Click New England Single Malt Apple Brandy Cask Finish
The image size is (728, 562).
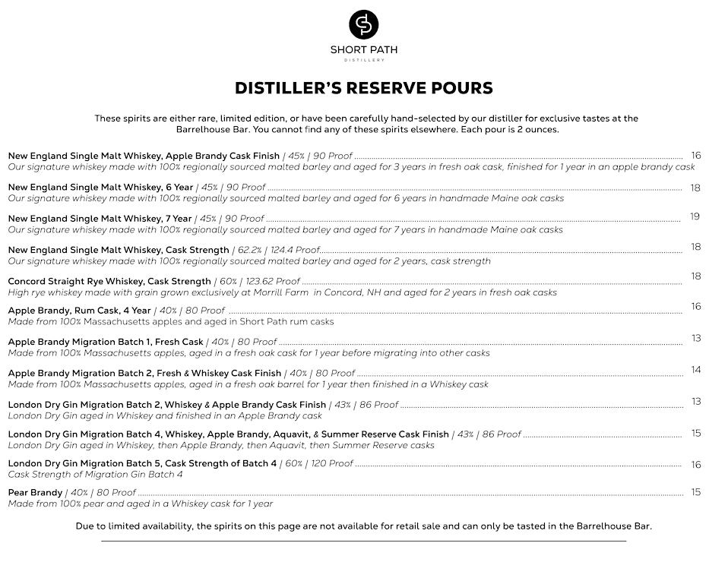coord(144,156)
